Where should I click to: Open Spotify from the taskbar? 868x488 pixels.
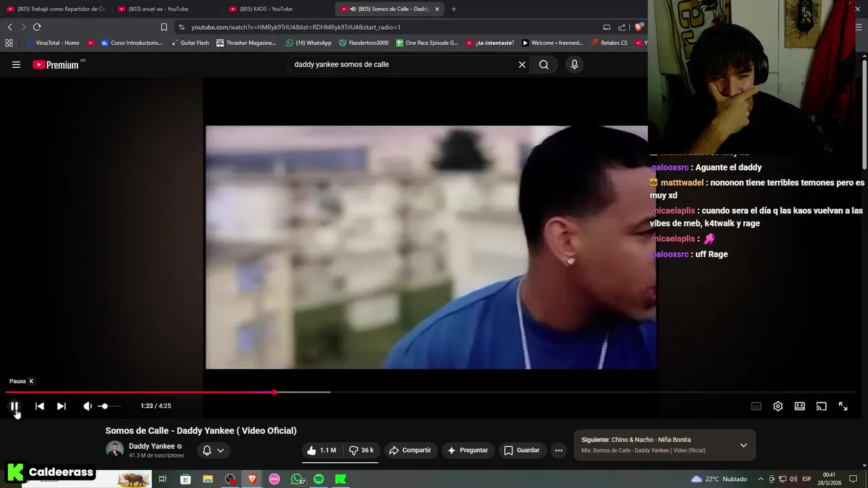(319, 479)
